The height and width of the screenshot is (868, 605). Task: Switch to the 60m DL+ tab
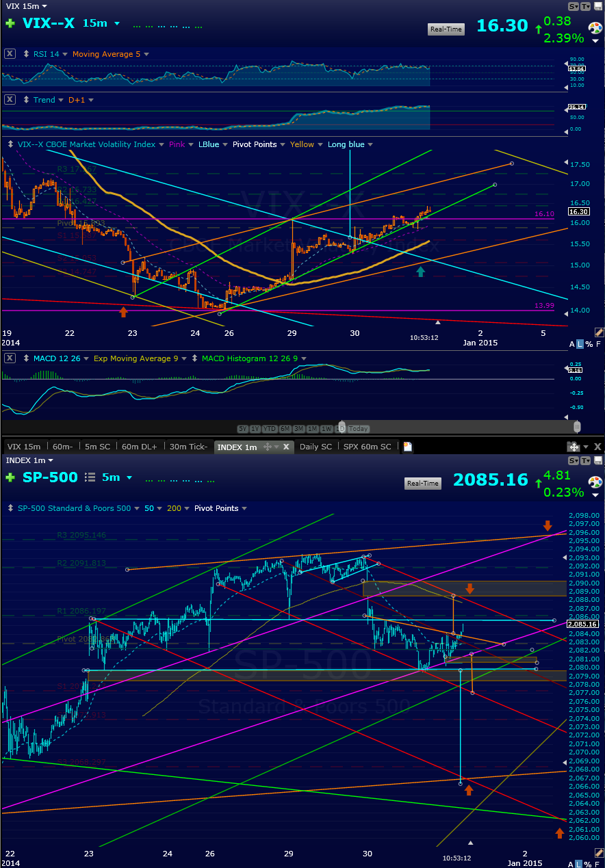click(140, 447)
